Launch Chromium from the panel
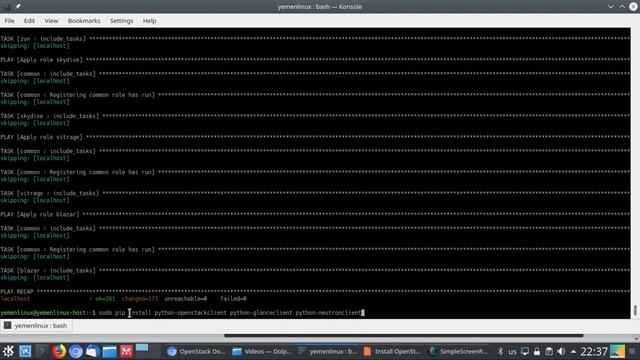The height and width of the screenshot is (360, 640). coord(76,351)
